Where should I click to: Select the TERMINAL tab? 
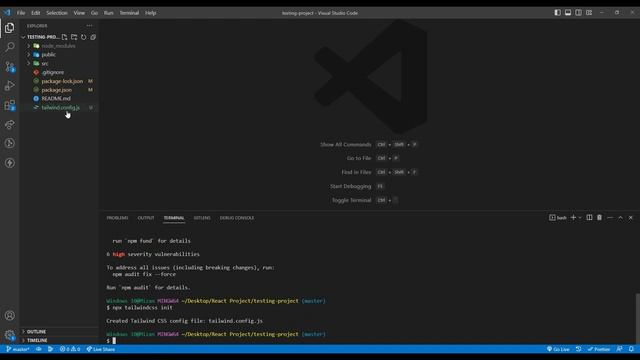click(174, 218)
